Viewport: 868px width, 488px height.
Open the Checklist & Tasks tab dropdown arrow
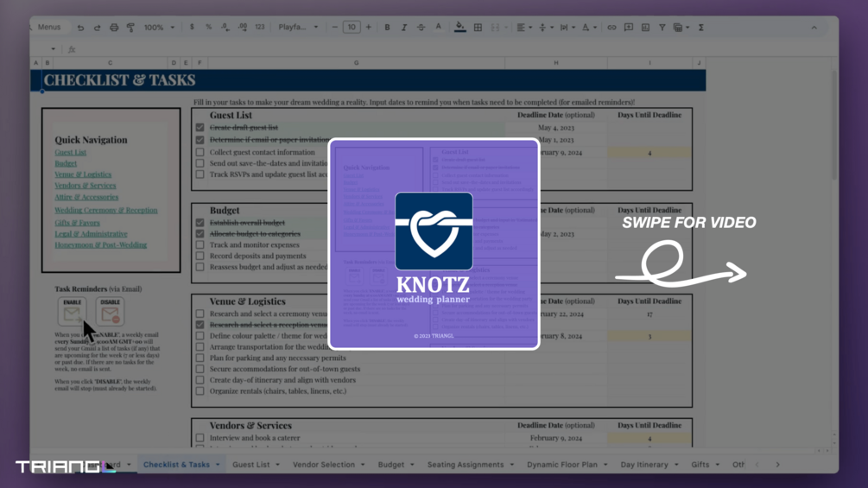[x=218, y=465]
